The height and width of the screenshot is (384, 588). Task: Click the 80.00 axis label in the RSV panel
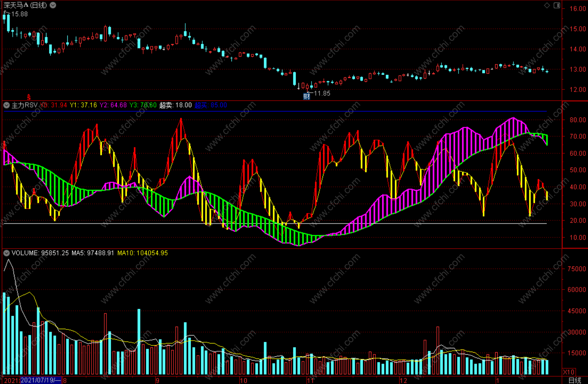click(x=578, y=120)
